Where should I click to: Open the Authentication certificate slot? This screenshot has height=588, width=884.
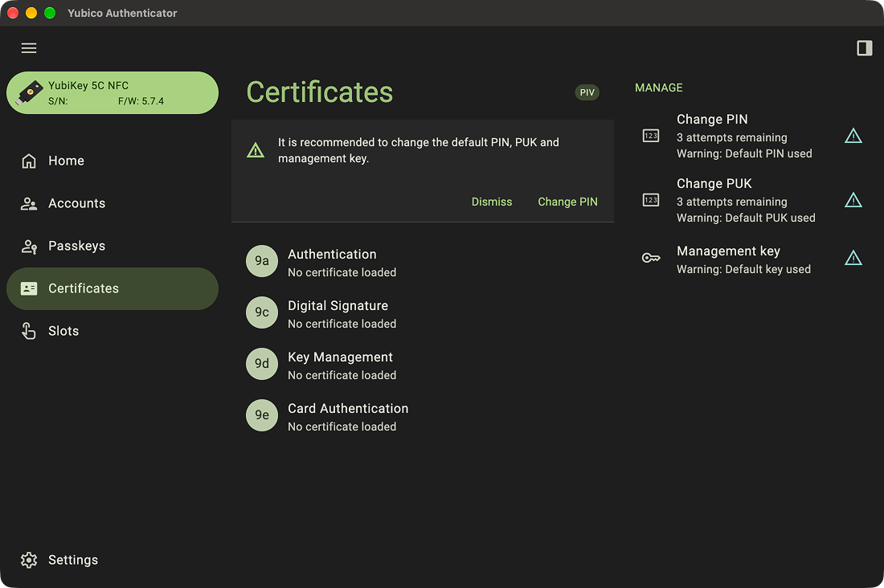point(423,262)
